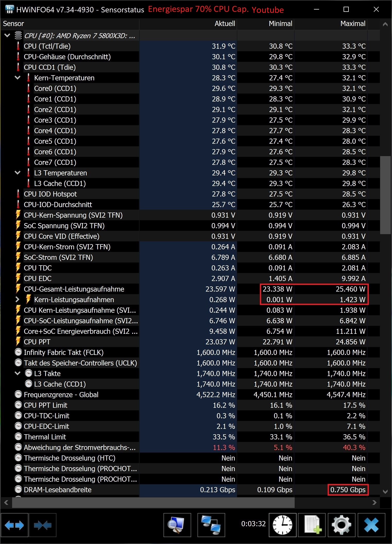Click the scroll-down arrow of vertical scrollbar
Viewport: 392px width, 544px height.
(x=385, y=491)
